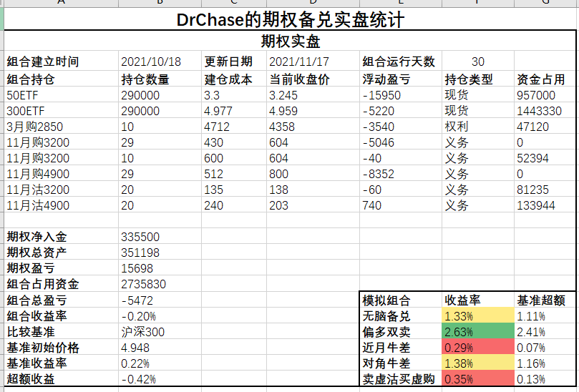This screenshot has height=392, width=579.
Task: Select 50ETF cost price 3.3
Action: click(x=234, y=95)
